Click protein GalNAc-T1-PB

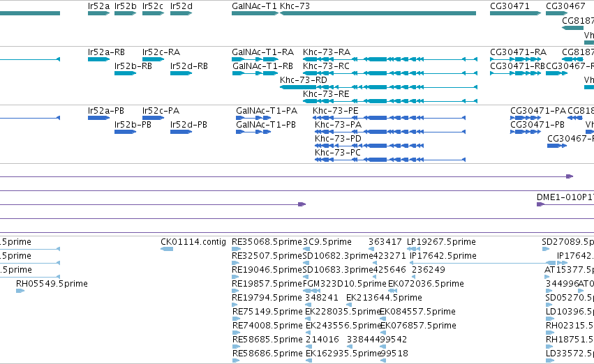coord(253,132)
